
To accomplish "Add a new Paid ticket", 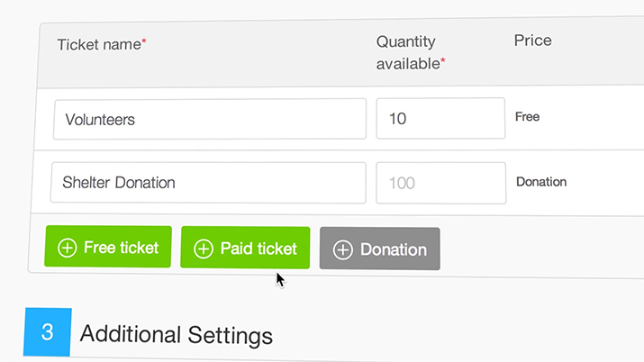I will click(x=245, y=248).
